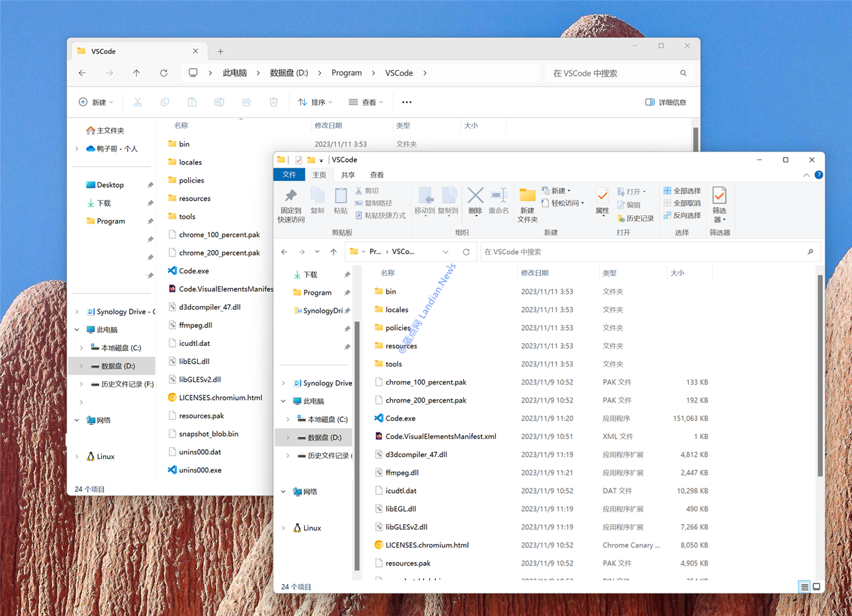Switch to the View (查看) ribbon tab
This screenshot has width=852, height=616.
click(x=377, y=175)
